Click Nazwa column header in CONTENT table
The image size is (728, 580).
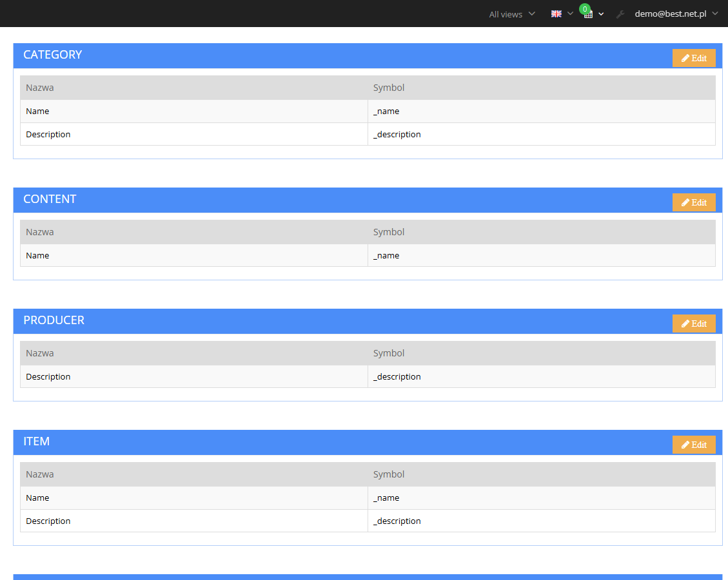pos(194,232)
